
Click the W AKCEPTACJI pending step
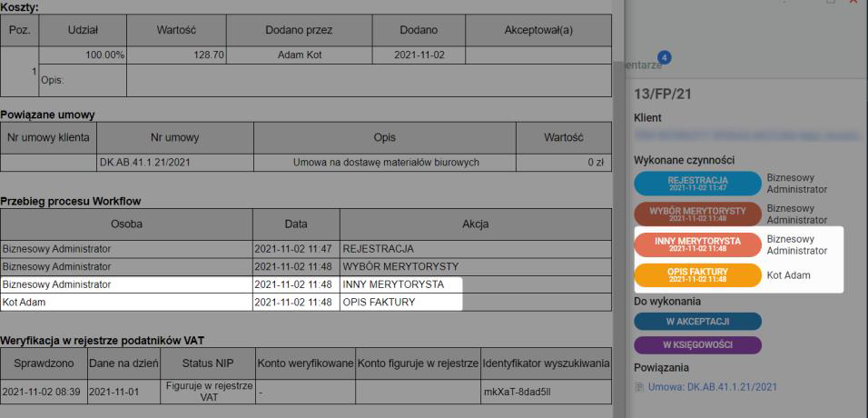[697, 322]
